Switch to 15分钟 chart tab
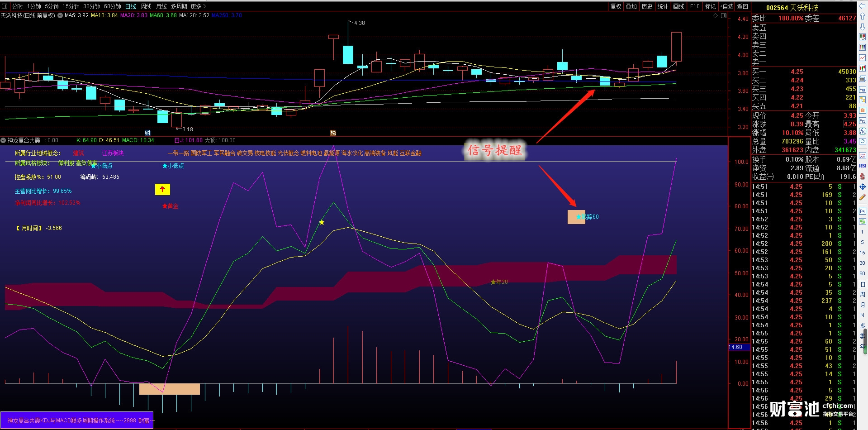 71,6
